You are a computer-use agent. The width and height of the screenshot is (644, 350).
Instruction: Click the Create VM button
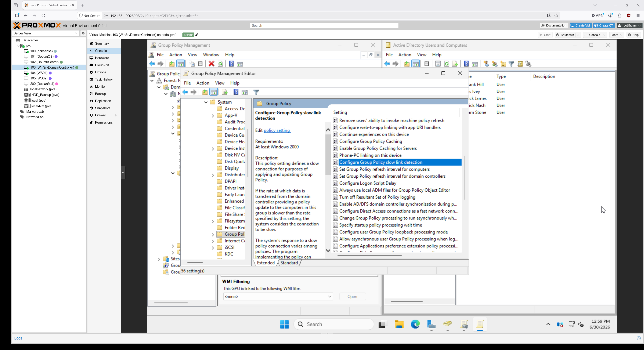point(580,25)
